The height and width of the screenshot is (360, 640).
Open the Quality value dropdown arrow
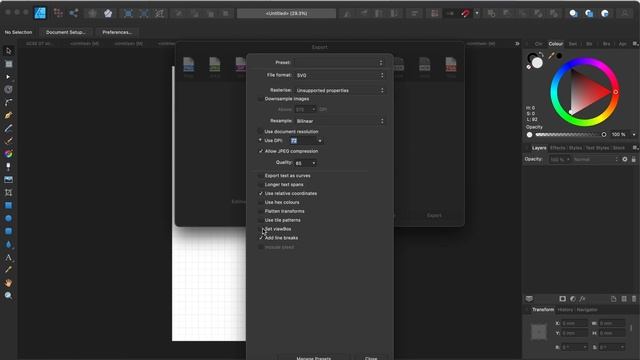313,163
